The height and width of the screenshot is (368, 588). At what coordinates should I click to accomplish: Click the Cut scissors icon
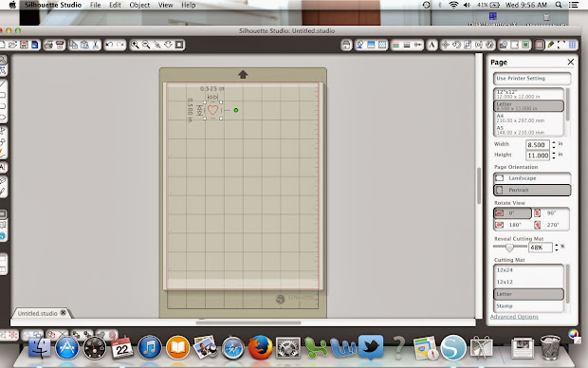pyautogui.click(x=96, y=45)
